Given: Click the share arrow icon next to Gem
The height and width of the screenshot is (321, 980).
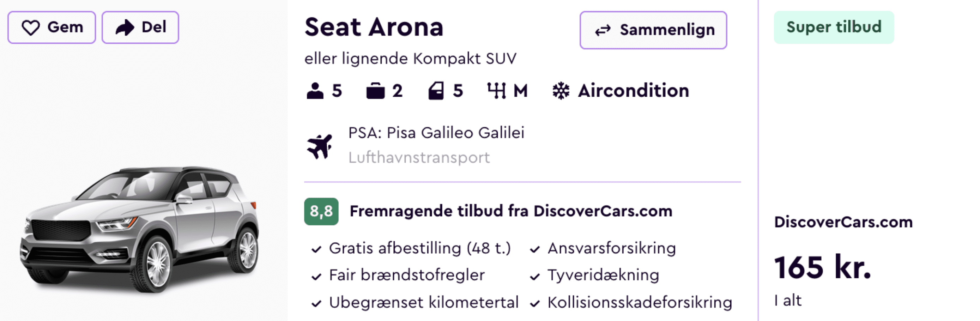Looking at the screenshot, I should [x=125, y=27].
